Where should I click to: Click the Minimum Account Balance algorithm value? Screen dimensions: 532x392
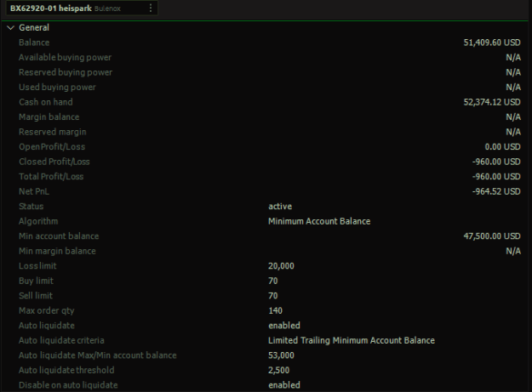click(319, 221)
